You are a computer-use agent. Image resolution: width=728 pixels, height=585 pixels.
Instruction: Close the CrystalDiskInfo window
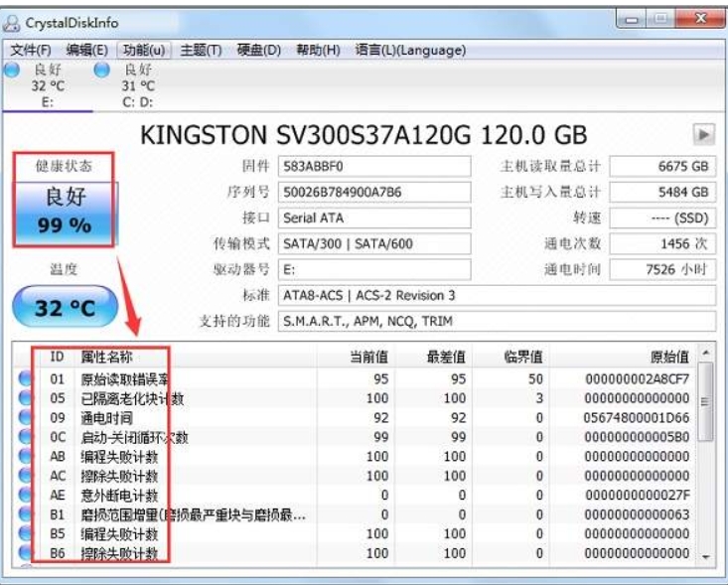pos(700,19)
